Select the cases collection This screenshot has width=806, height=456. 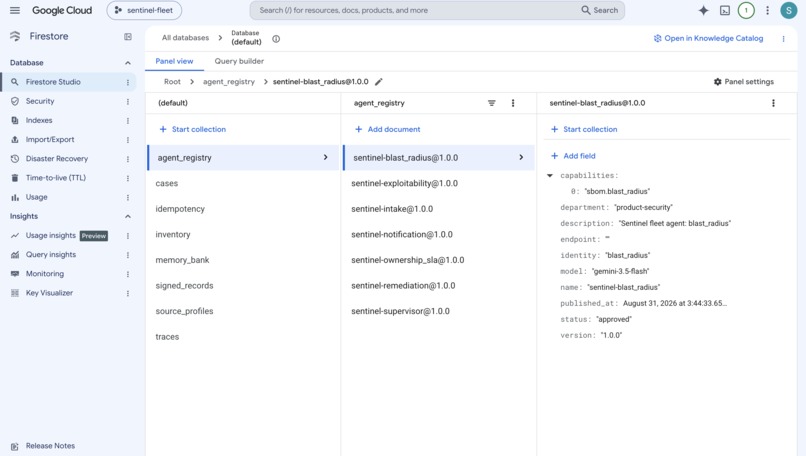click(x=243, y=184)
